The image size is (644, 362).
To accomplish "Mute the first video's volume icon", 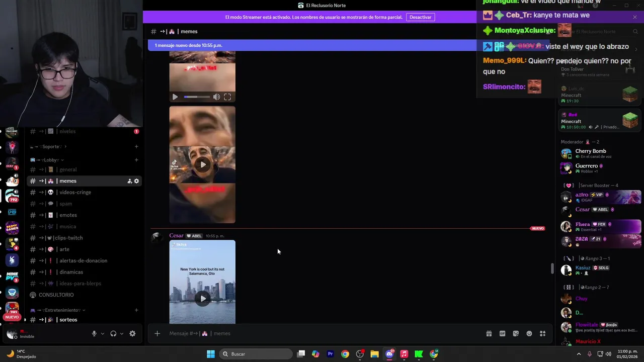I will pyautogui.click(x=216, y=97).
